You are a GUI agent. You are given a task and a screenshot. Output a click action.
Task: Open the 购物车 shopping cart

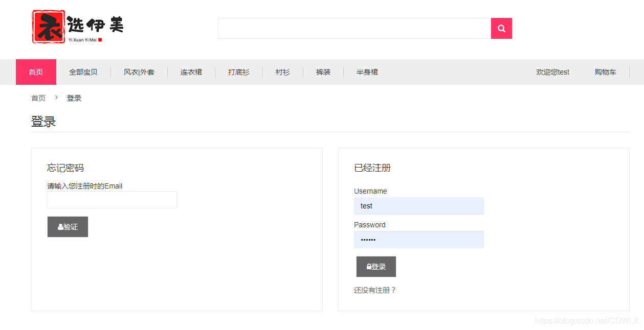[x=606, y=72]
